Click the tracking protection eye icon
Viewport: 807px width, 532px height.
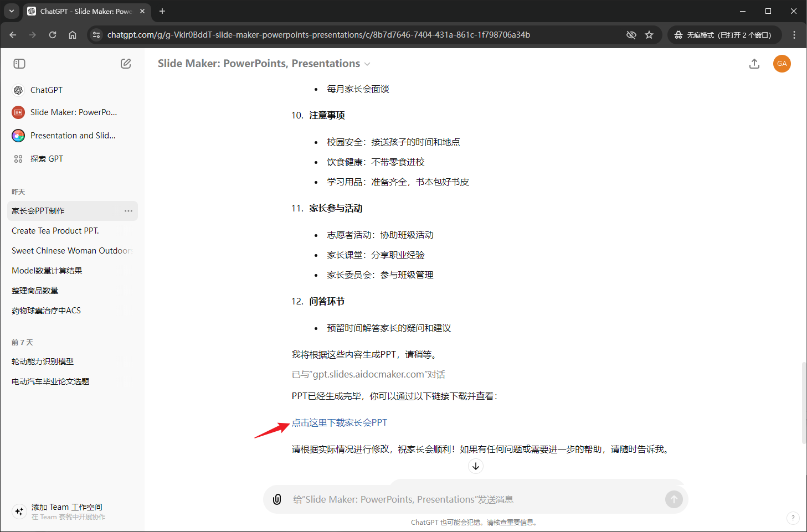[x=631, y=35]
